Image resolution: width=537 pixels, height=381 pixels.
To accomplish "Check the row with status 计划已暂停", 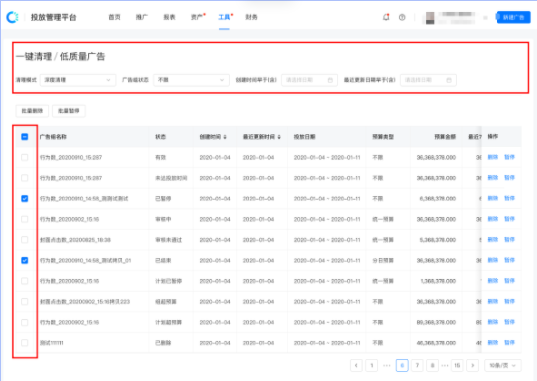I will (25, 281).
